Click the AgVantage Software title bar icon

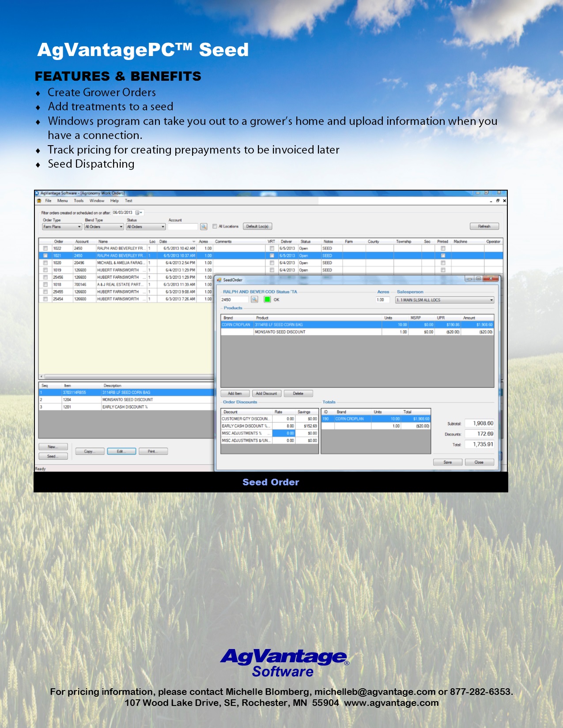tap(37, 193)
